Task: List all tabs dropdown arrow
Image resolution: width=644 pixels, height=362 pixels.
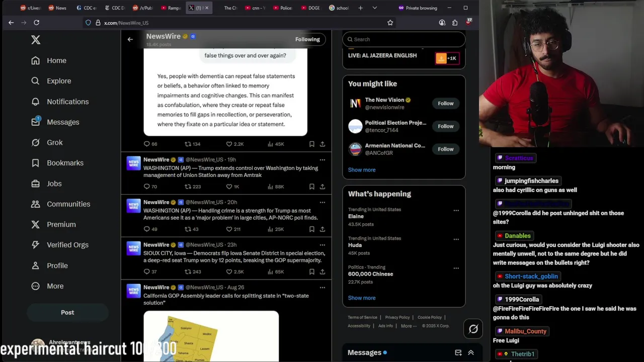Action: coord(374,8)
